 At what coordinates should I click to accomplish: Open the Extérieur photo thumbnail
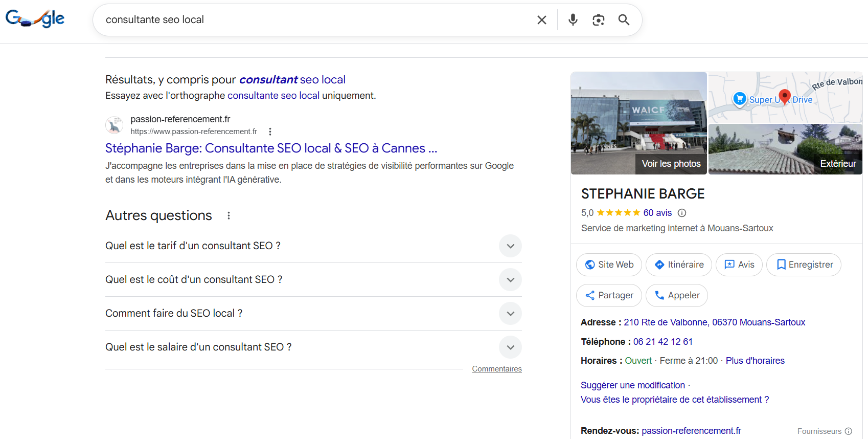click(x=785, y=149)
